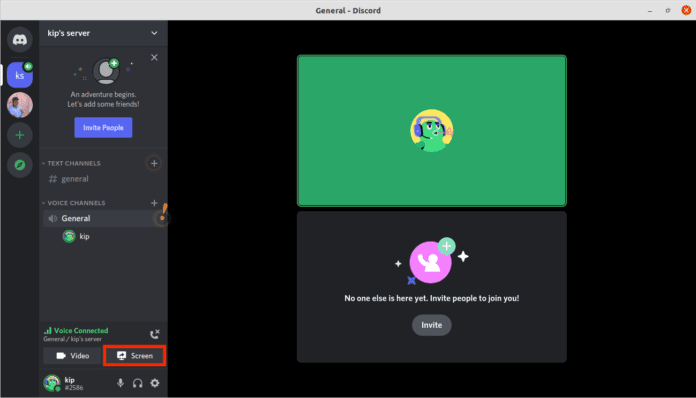Screen dimensions: 696x398
Task: Collapse the Text Channels category
Action: click(71, 163)
